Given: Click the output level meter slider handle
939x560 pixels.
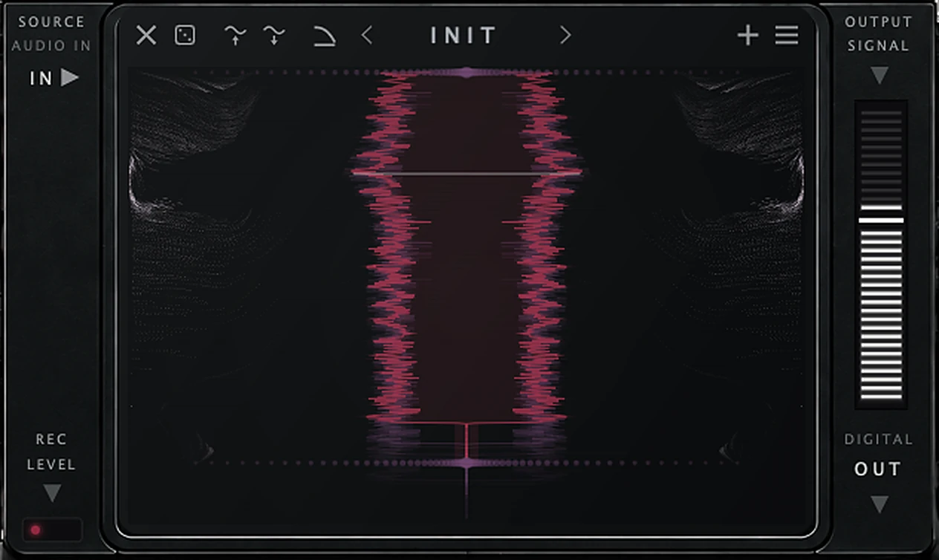Looking at the screenshot, I should coord(881,221).
